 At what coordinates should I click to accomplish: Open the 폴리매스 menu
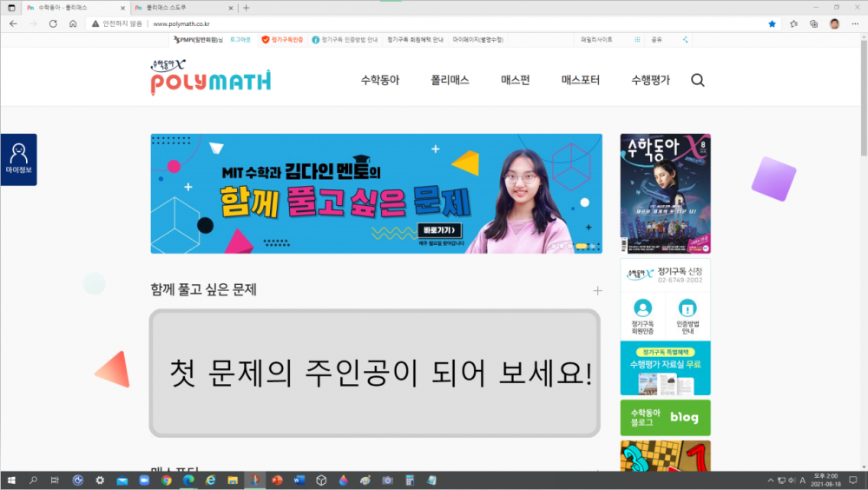[x=450, y=80]
